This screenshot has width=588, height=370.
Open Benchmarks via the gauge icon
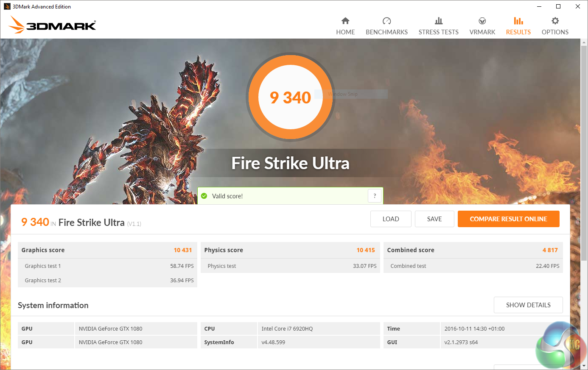pos(386,21)
